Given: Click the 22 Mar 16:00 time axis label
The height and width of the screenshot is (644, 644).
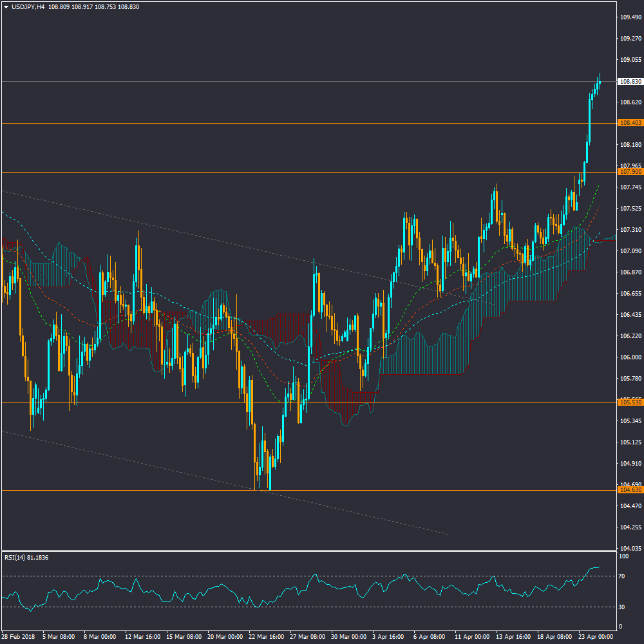Looking at the screenshot, I should click(x=265, y=636).
